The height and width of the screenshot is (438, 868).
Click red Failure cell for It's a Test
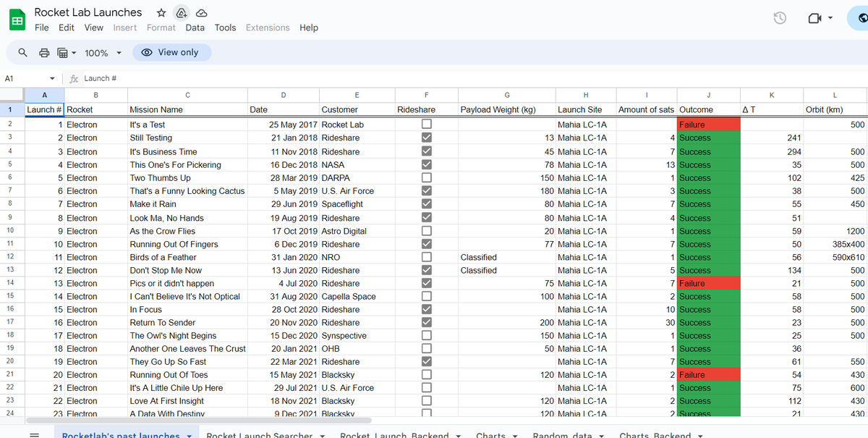(709, 125)
